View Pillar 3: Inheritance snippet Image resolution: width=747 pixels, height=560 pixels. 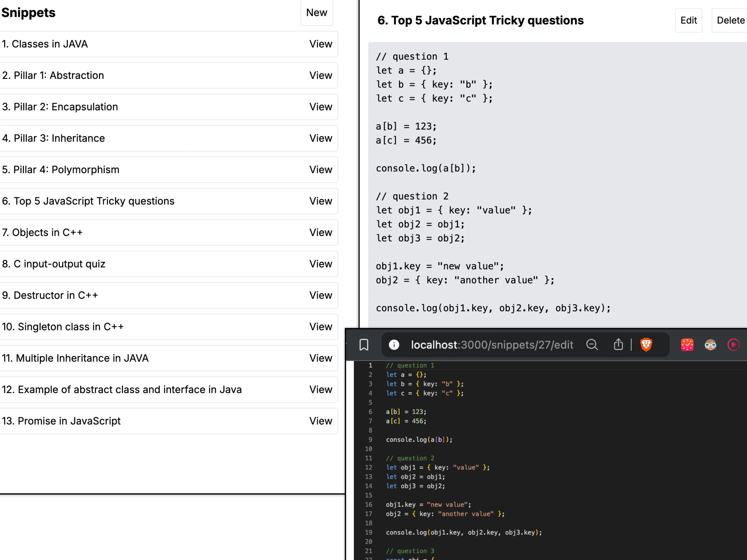click(320, 138)
